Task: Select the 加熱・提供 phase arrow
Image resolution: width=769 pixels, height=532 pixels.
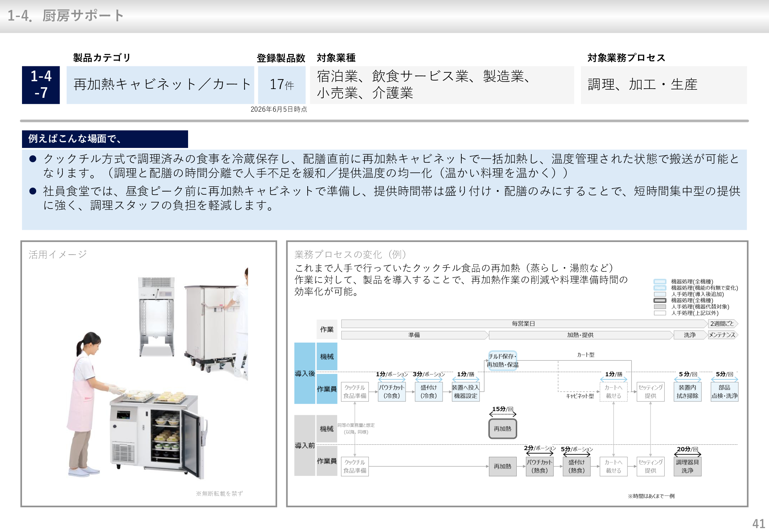Action: [581, 335]
